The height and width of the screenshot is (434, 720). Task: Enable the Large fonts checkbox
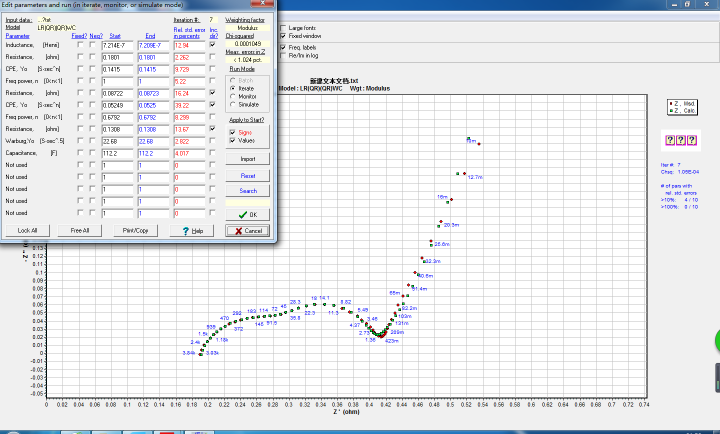[283, 28]
